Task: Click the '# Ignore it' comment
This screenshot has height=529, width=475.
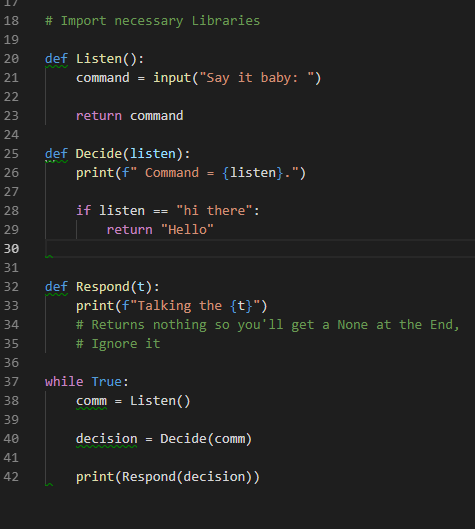Action: [118, 344]
